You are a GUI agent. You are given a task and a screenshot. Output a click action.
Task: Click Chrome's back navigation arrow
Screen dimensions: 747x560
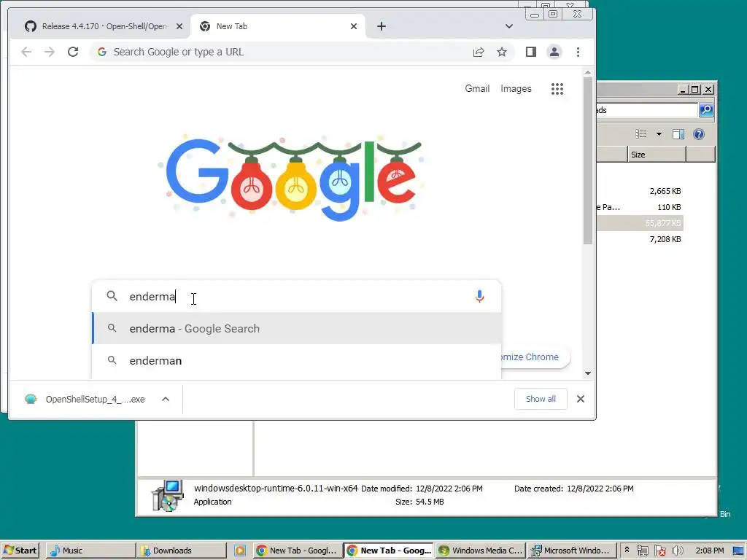click(x=26, y=52)
